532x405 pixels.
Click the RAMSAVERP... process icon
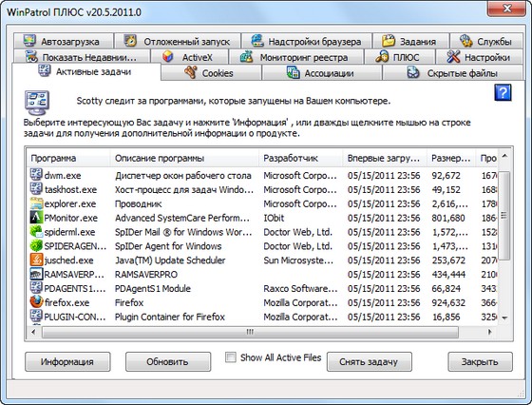(36, 274)
